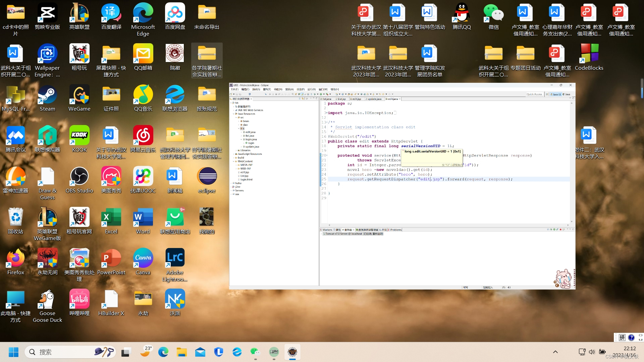
Task: Select the Libraries node under Java Resources
Action: [x=245, y=150]
